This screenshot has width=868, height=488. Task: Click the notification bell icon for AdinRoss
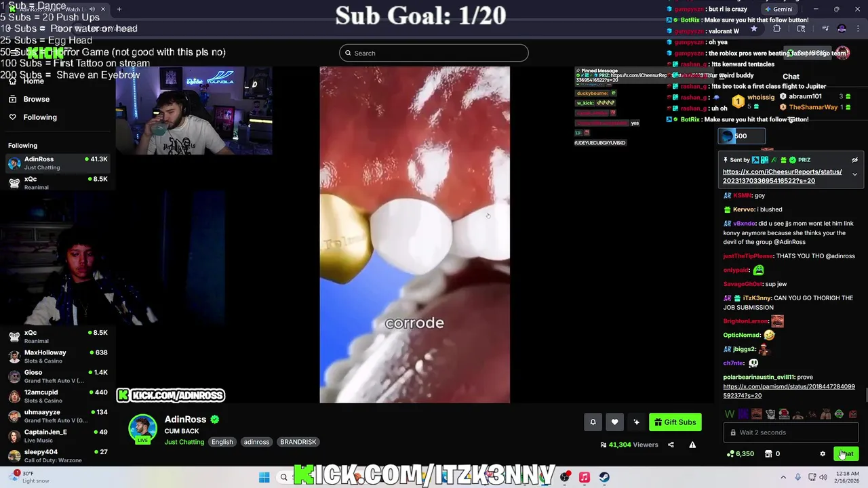pyautogui.click(x=593, y=422)
